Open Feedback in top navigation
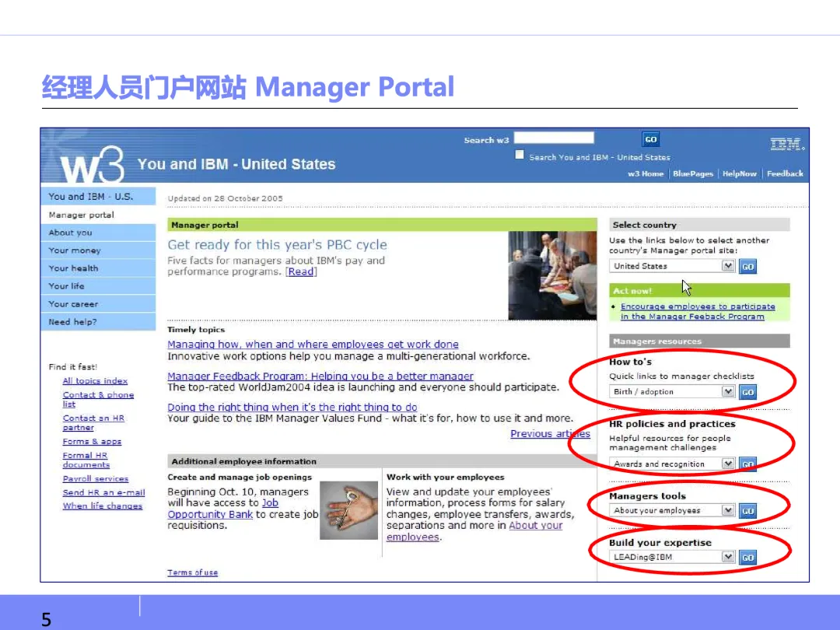 785,173
